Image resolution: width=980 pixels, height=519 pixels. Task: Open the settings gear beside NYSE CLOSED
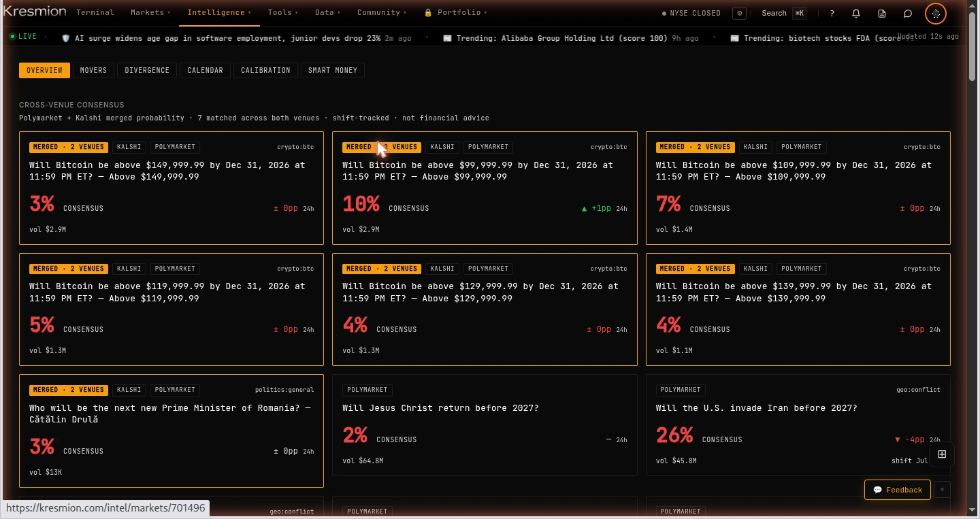click(739, 13)
